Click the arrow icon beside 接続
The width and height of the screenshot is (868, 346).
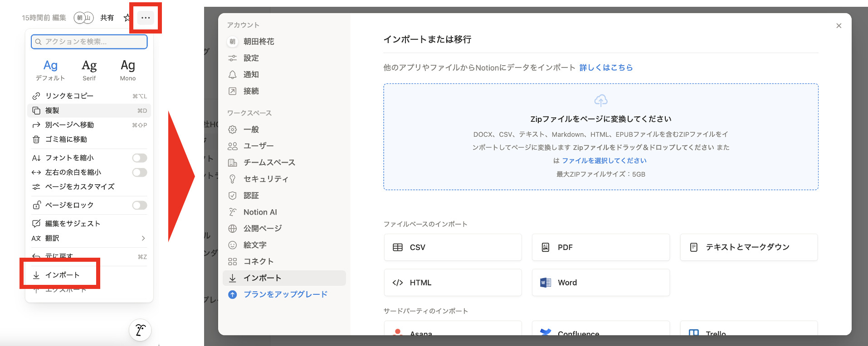click(x=233, y=91)
